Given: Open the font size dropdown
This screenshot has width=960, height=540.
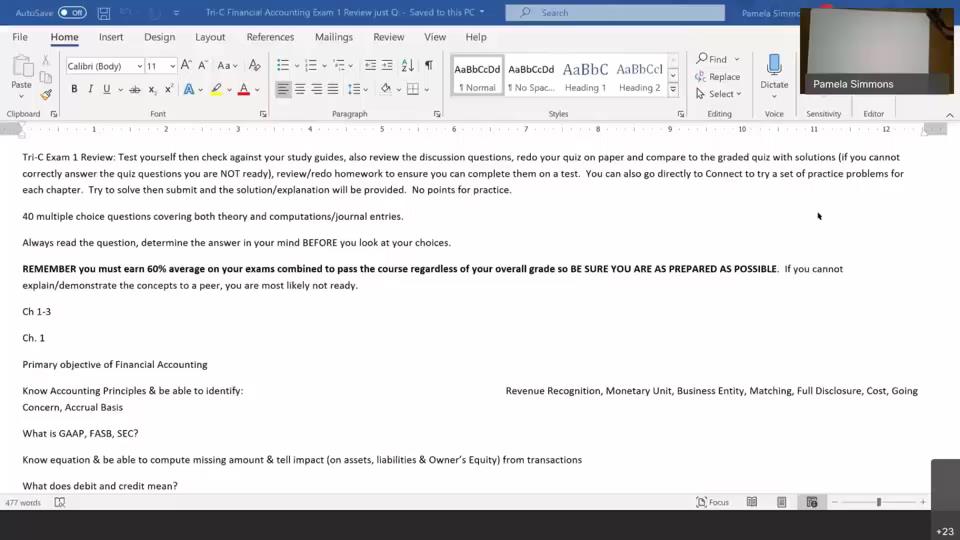Looking at the screenshot, I should [173, 66].
